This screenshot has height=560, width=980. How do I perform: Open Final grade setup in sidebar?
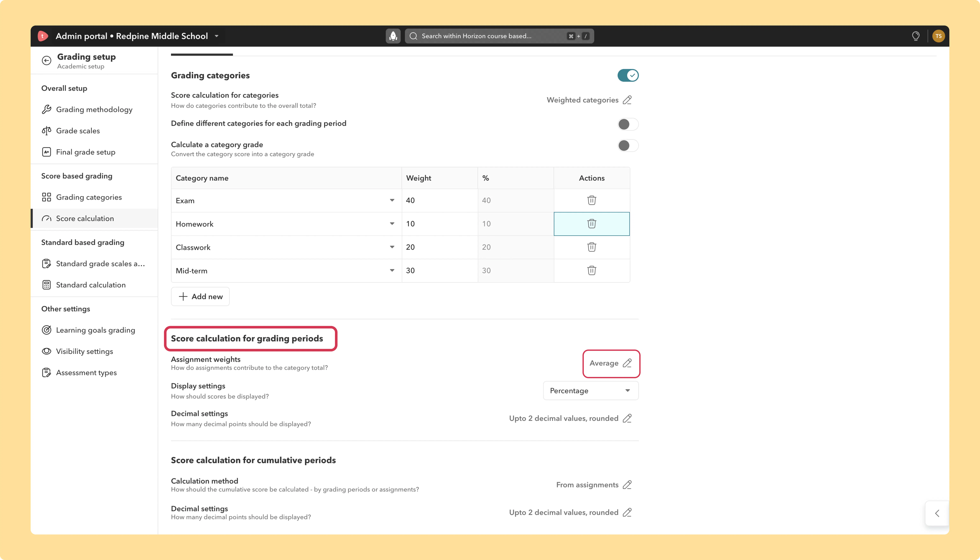[94, 152]
